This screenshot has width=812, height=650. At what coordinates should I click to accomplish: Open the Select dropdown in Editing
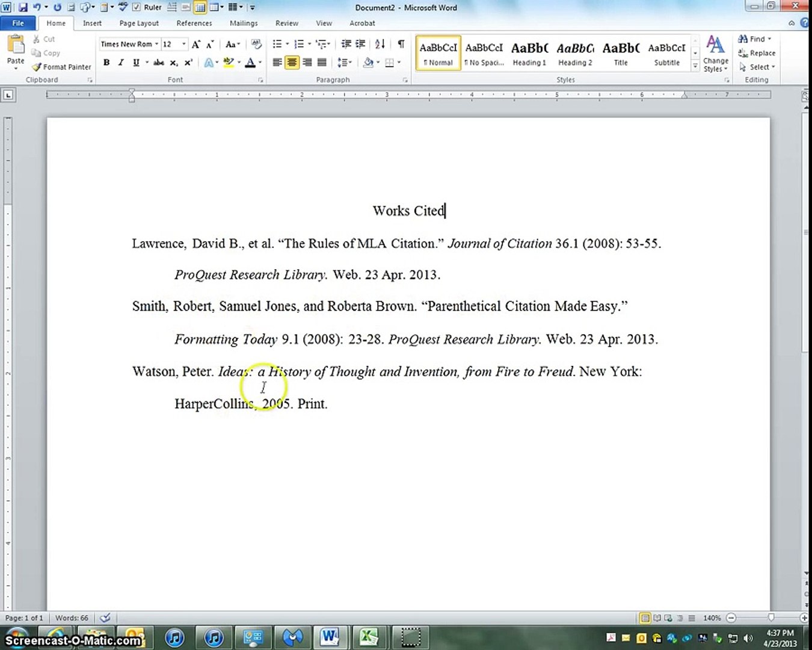pyautogui.click(x=757, y=67)
